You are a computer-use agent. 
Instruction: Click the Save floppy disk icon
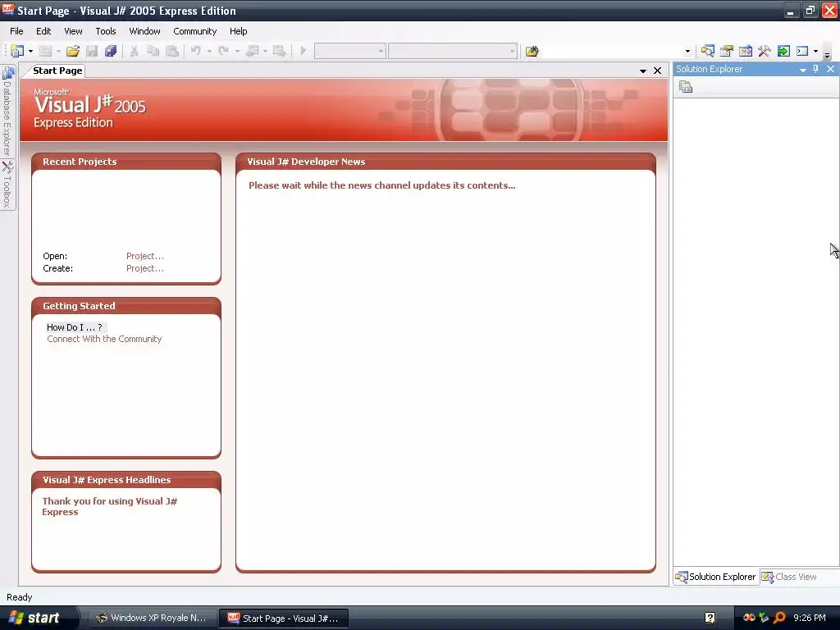[x=92, y=51]
